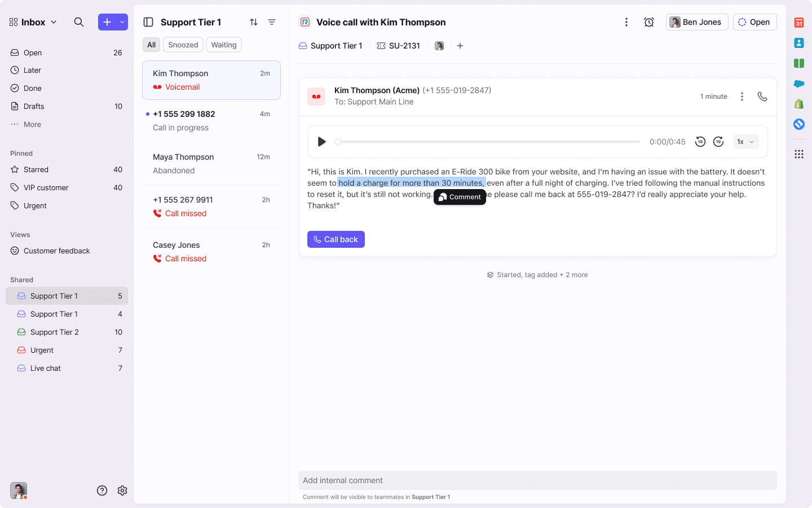Open the Salesforce integration in the right sidebar
The height and width of the screenshot is (508, 812).
(799, 83)
